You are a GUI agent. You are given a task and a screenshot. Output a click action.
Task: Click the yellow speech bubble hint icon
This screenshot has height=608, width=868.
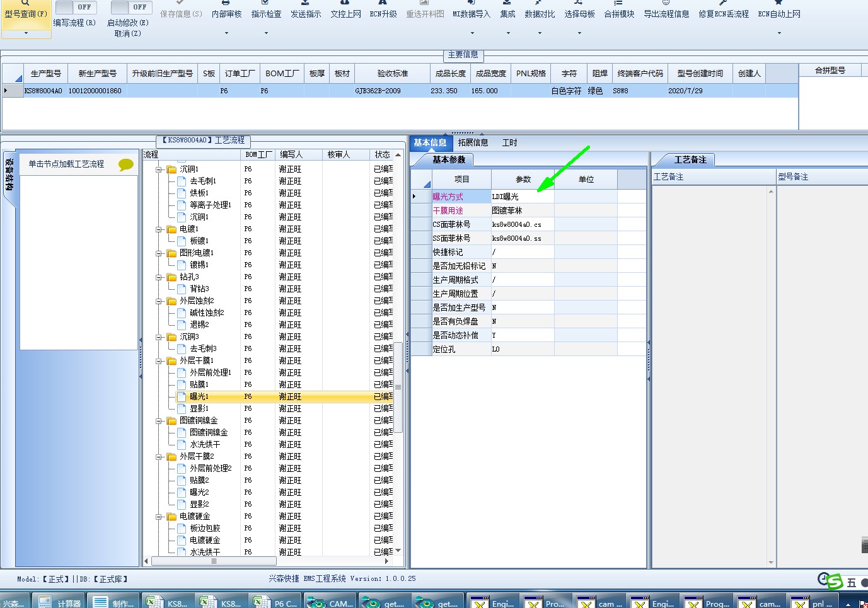[126, 164]
